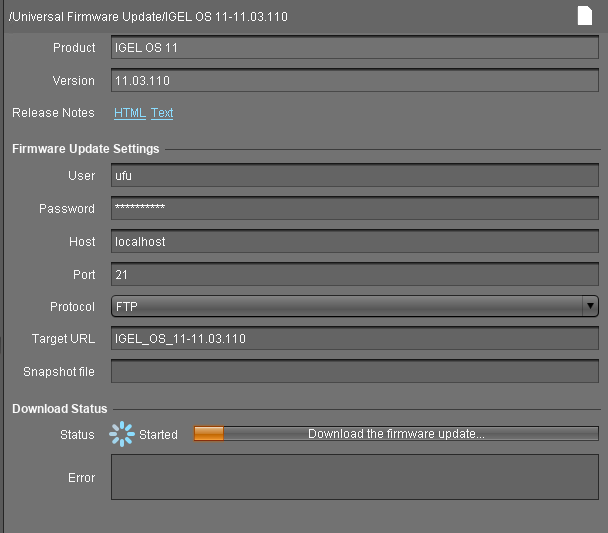Expand the Protocol dropdown arrow
This screenshot has height=533, width=608.
point(590,306)
